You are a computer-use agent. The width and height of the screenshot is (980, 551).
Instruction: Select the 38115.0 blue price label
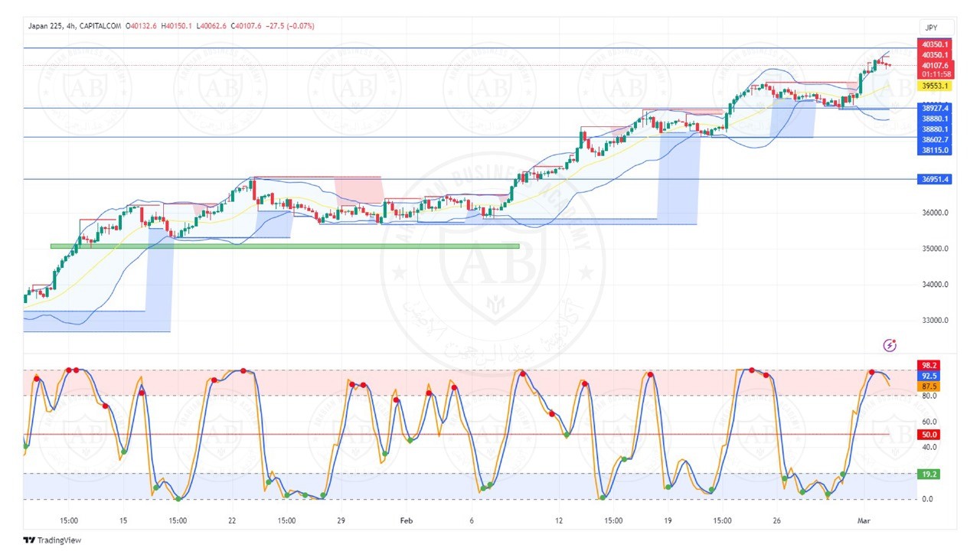coord(935,150)
